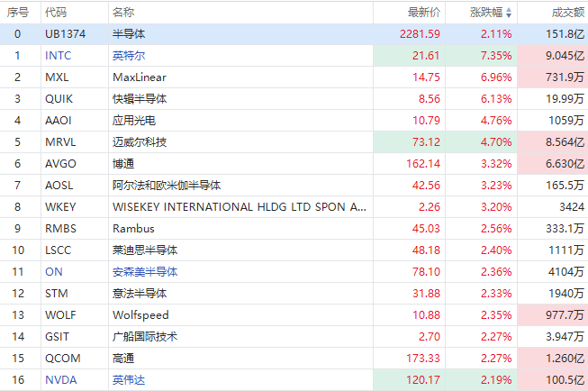Open the 英特尔 stock name link

(129, 56)
